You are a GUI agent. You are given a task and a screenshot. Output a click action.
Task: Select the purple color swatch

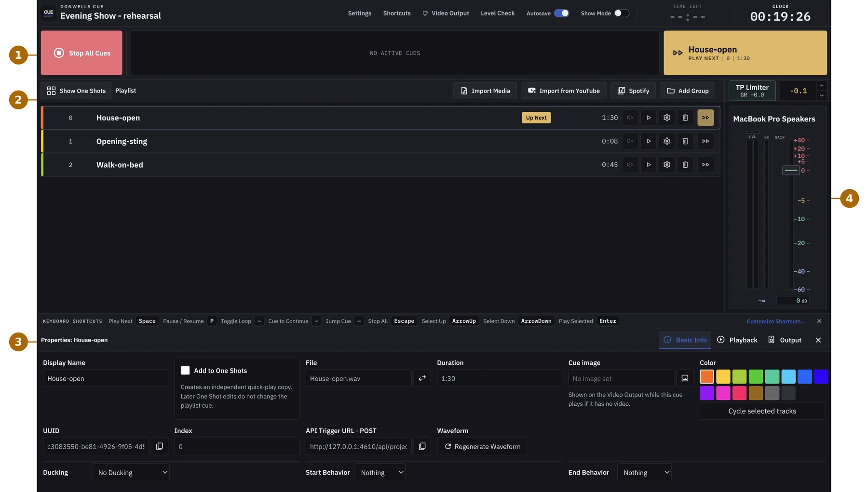[x=707, y=393]
